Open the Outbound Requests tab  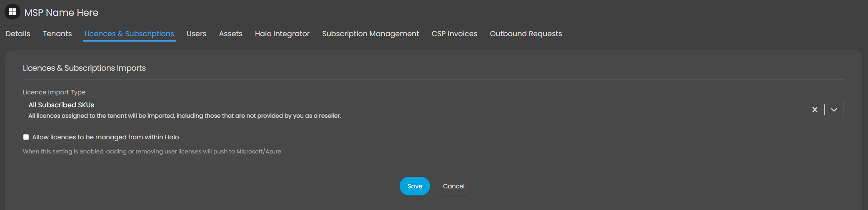tap(526, 34)
